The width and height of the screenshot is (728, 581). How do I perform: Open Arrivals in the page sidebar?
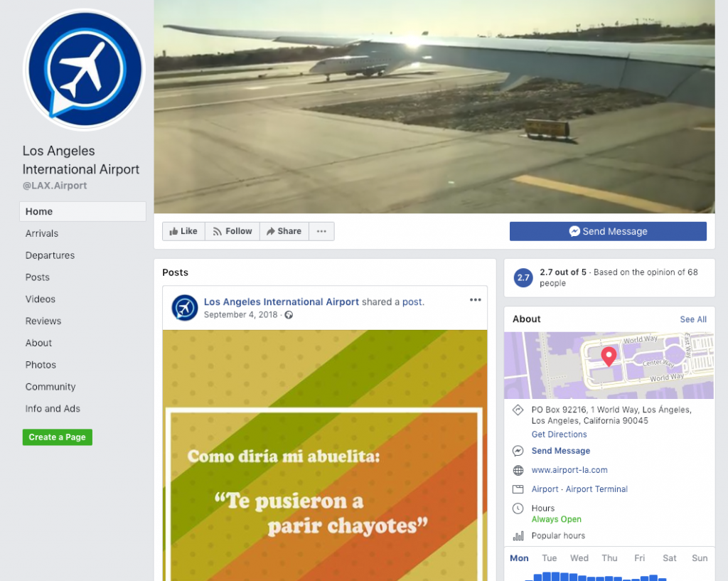pos(42,233)
